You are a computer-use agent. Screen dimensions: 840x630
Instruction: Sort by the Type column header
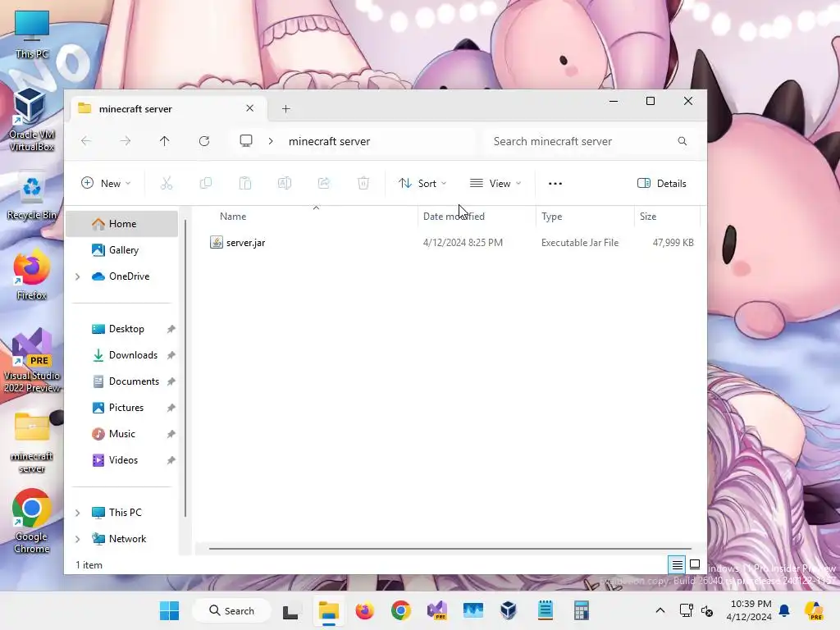pyautogui.click(x=552, y=217)
